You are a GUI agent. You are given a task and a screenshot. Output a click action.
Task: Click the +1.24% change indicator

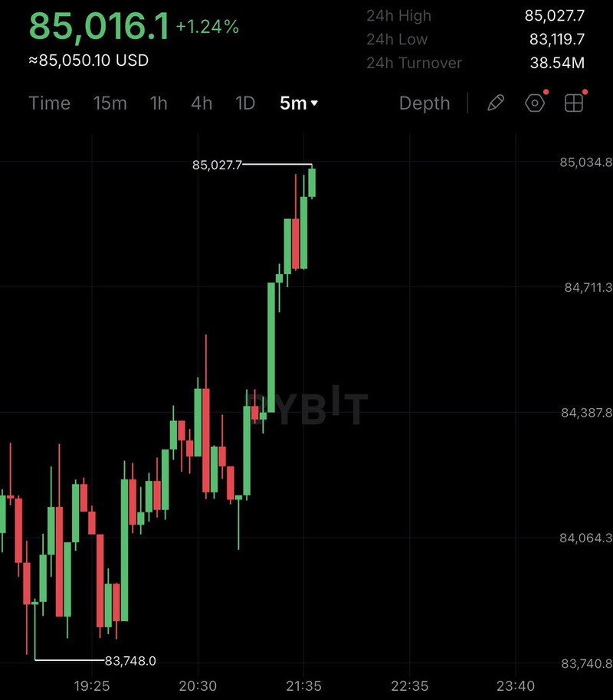point(208,27)
